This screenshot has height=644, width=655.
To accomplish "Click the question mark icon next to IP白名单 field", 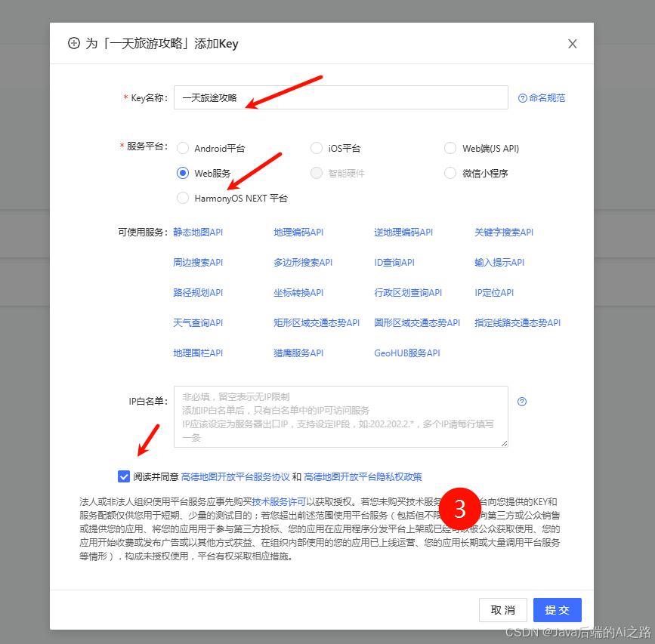I will pos(522,402).
